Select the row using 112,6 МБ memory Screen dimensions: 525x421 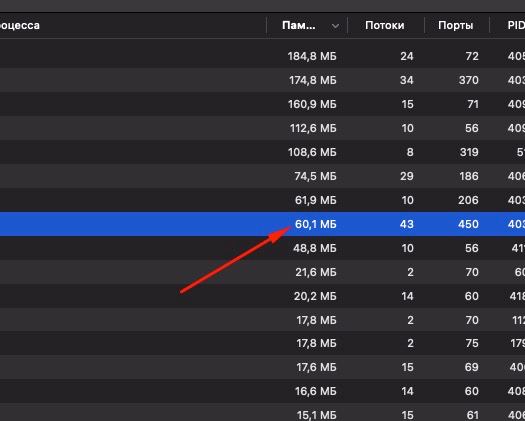click(x=262, y=128)
